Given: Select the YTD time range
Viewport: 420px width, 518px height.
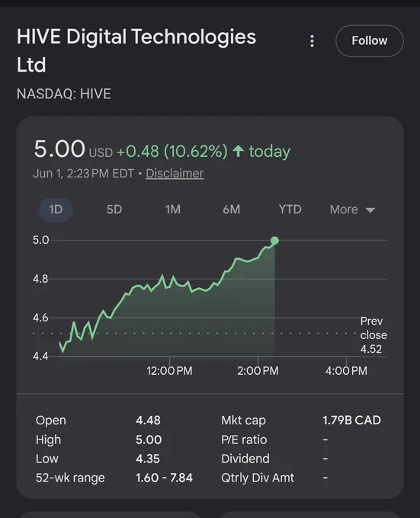Looking at the screenshot, I should click(x=290, y=209).
